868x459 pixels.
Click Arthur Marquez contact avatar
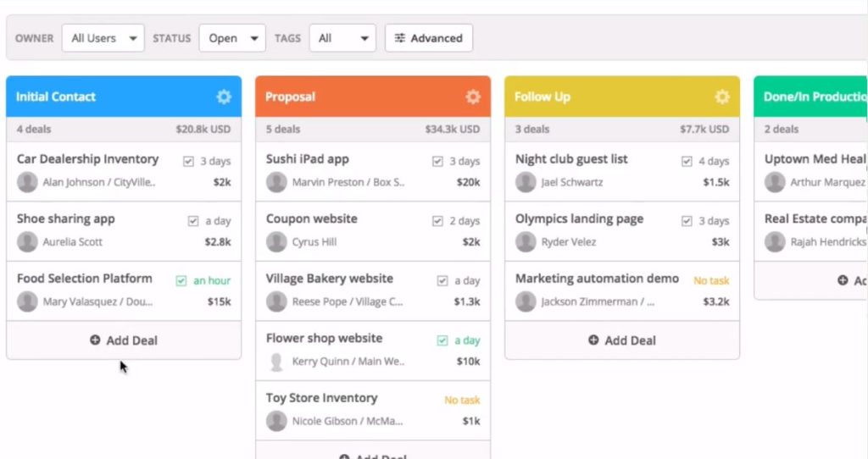(x=775, y=182)
